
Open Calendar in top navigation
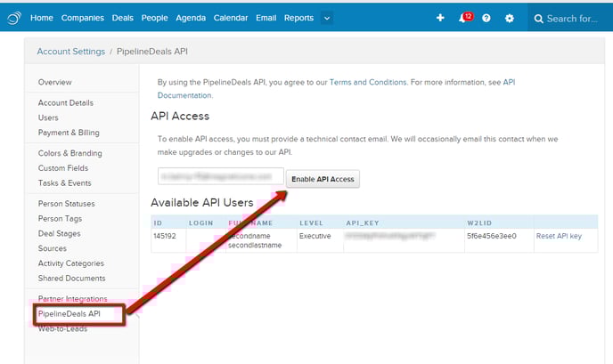231,18
